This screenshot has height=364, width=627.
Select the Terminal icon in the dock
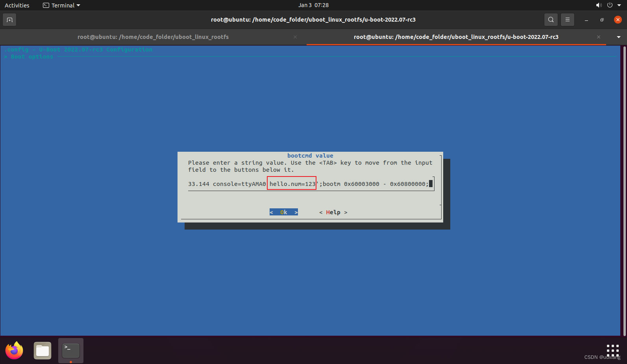[71, 350]
